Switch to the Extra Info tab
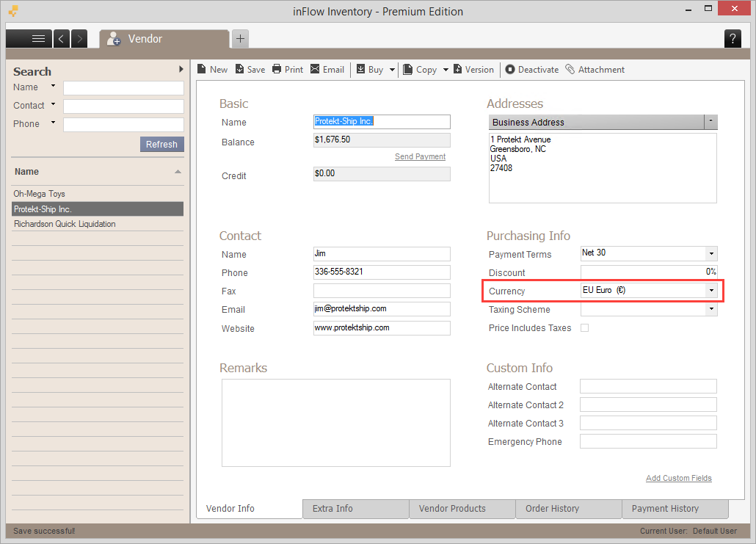Image resolution: width=756 pixels, height=544 pixels. click(x=356, y=509)
